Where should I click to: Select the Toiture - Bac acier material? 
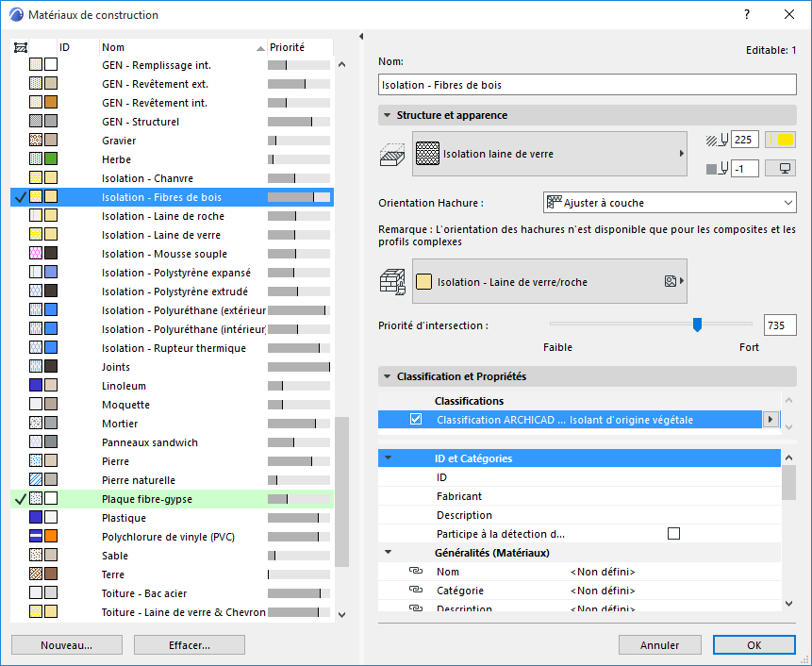172,593
